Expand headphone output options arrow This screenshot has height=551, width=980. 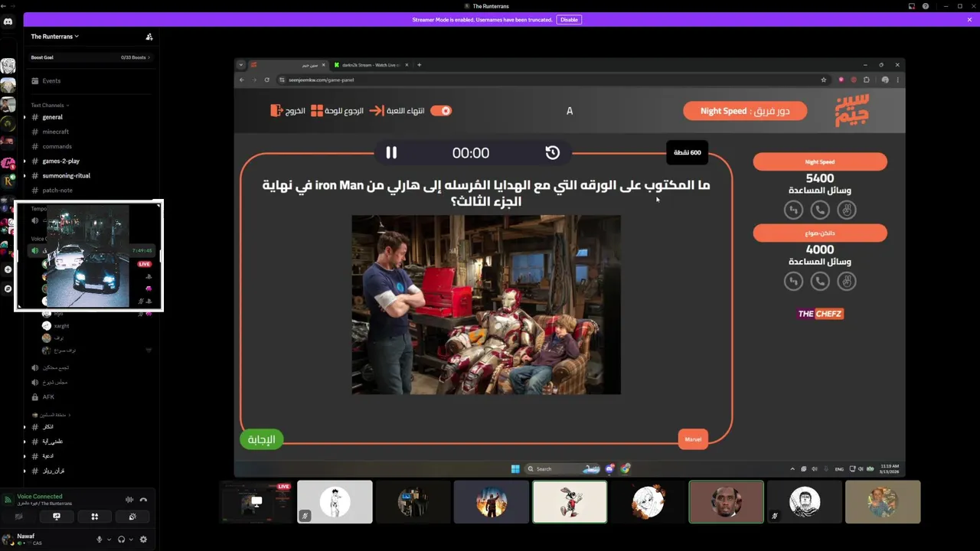click(x=131, y=540)
